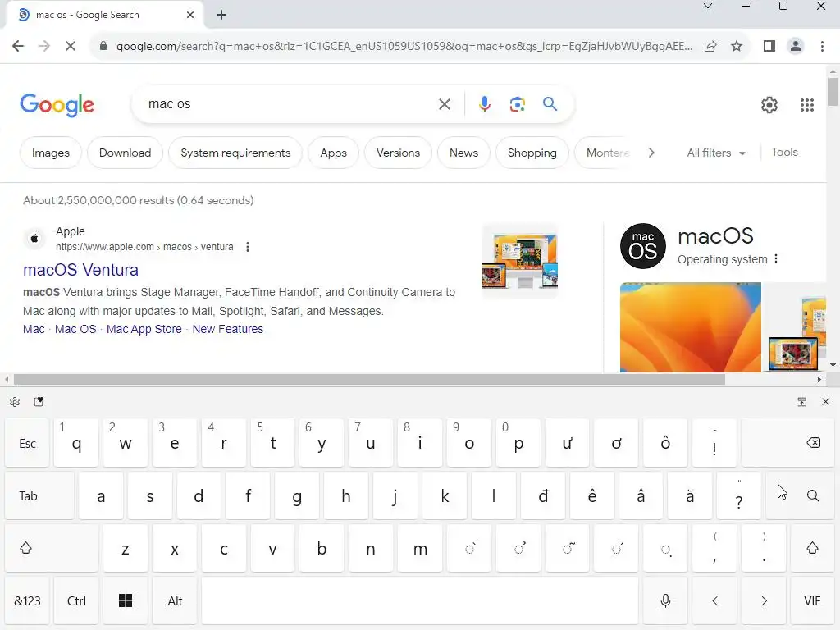Click the address bar URL
The image size is (840, 630).
(404, 46)
